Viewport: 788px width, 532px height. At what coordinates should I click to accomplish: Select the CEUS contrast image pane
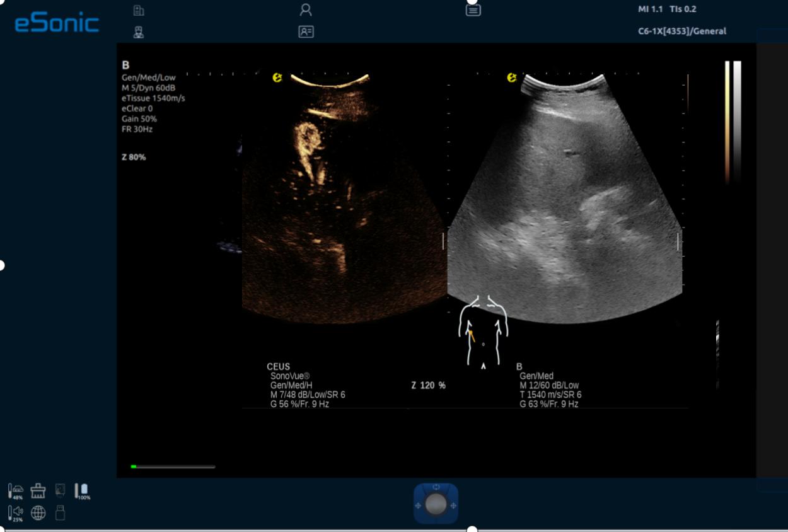pyautogui.click(x=344, y=202)
